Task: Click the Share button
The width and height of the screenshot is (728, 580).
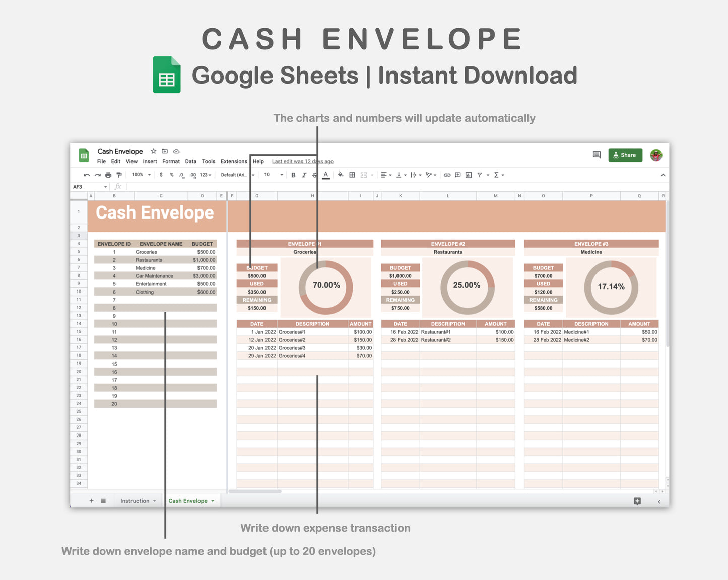Action: [x=625, y=155]
